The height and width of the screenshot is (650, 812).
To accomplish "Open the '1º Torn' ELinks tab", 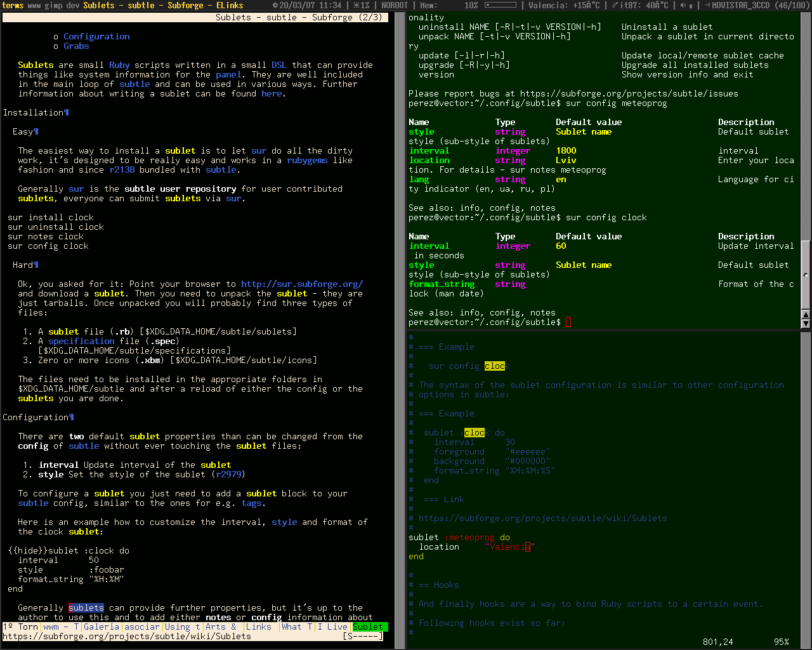I will point(20,627).
